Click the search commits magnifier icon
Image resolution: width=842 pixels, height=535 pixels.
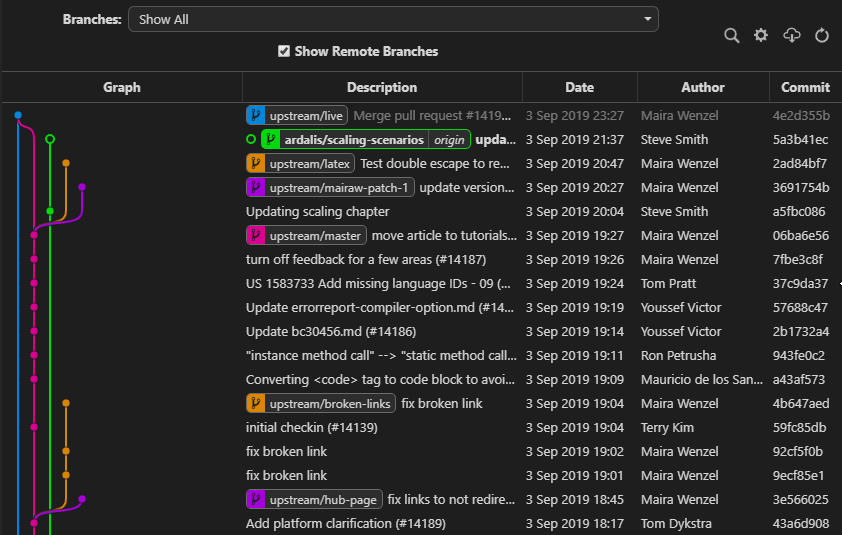tap(731, 36)
